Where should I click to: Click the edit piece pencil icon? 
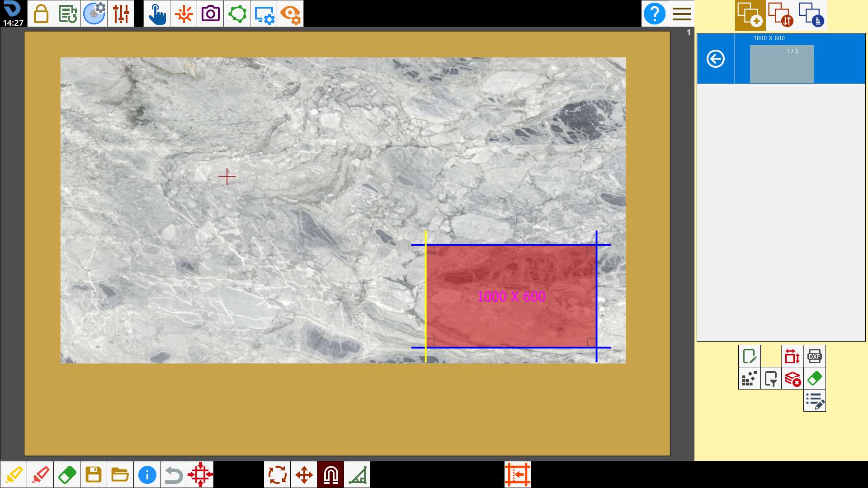(750, 356)
